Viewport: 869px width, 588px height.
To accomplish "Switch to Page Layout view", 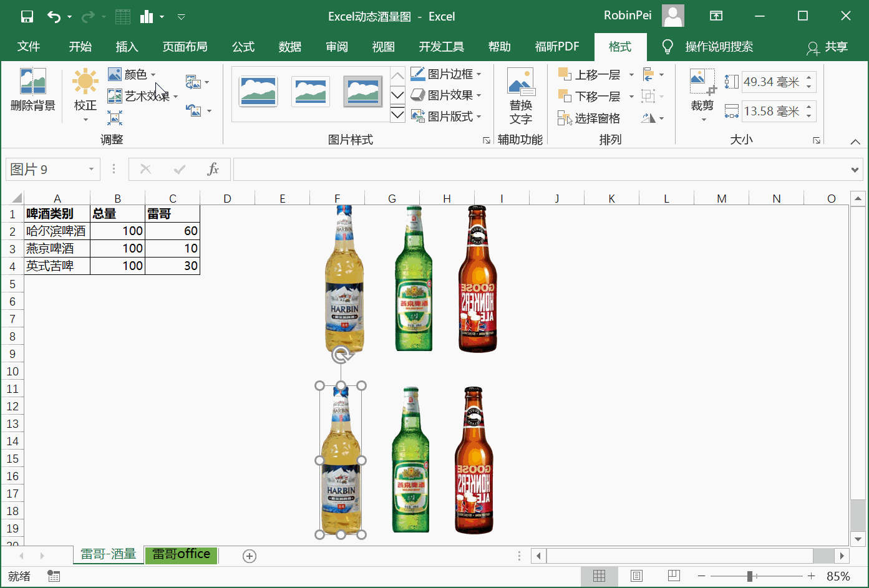I will tap(636, 576).
